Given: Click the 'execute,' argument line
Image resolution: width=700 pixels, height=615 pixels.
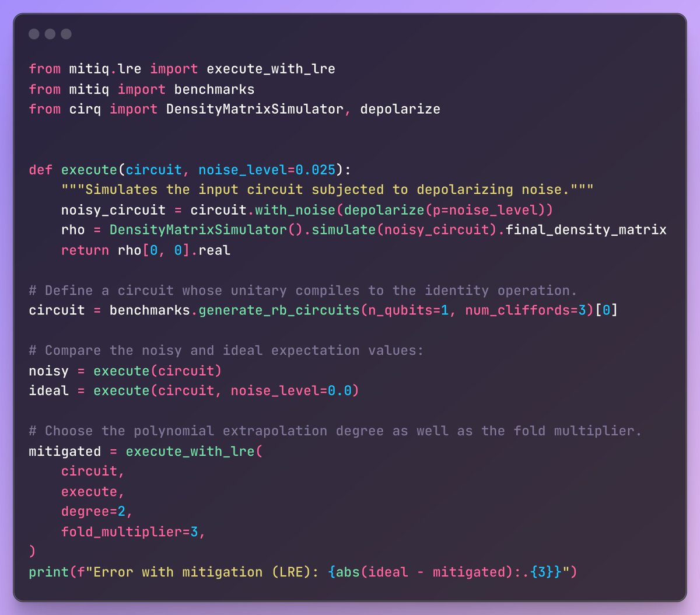Looking at the screenshot, I should 93,491.
